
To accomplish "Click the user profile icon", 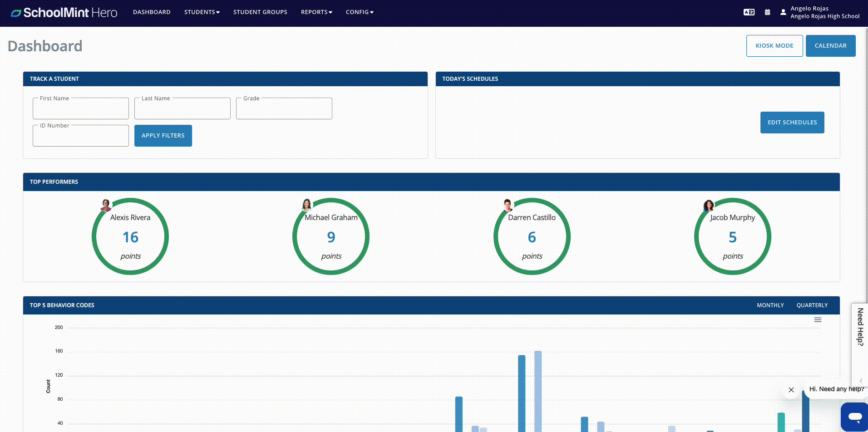I will (x=783, y=12).
